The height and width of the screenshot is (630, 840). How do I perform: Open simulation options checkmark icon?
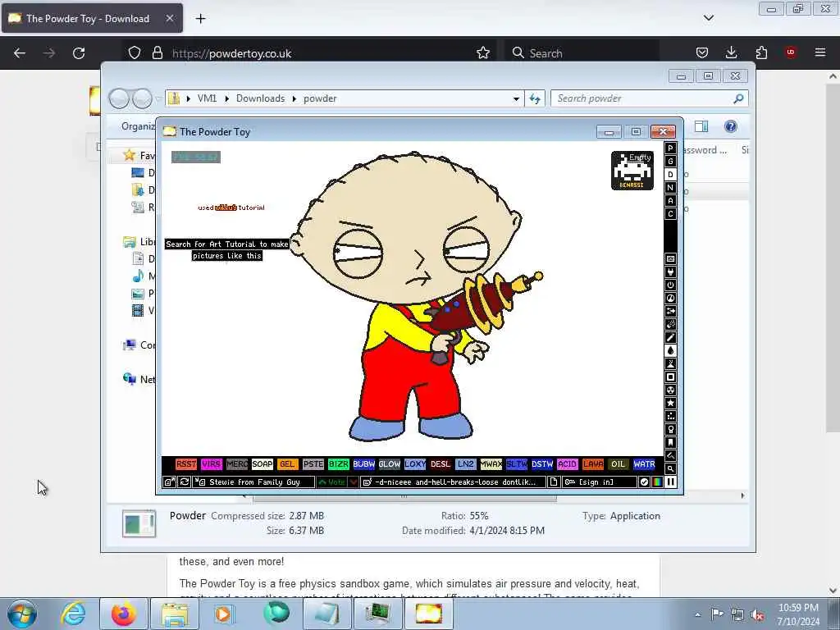tap(645, 482)
